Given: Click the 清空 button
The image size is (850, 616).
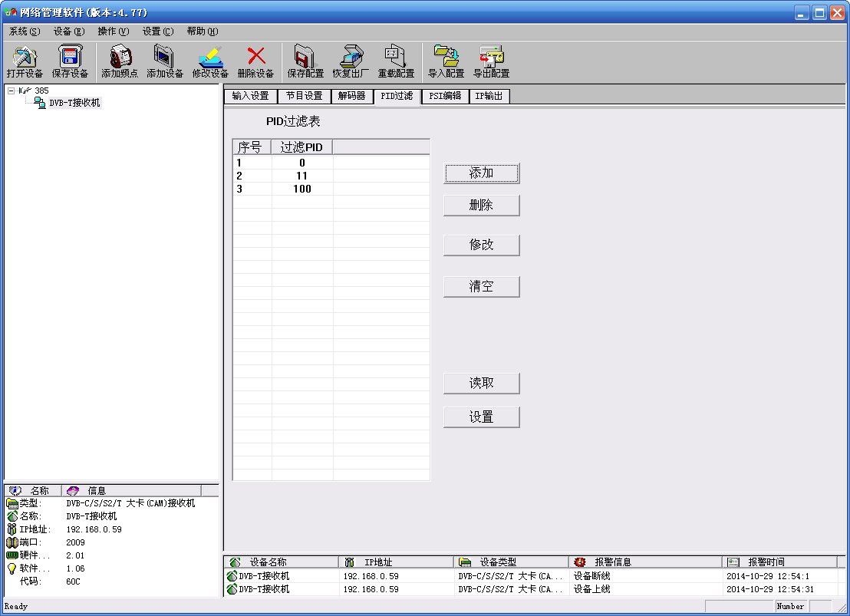Looking at the screenshot, I should point(481,286).
